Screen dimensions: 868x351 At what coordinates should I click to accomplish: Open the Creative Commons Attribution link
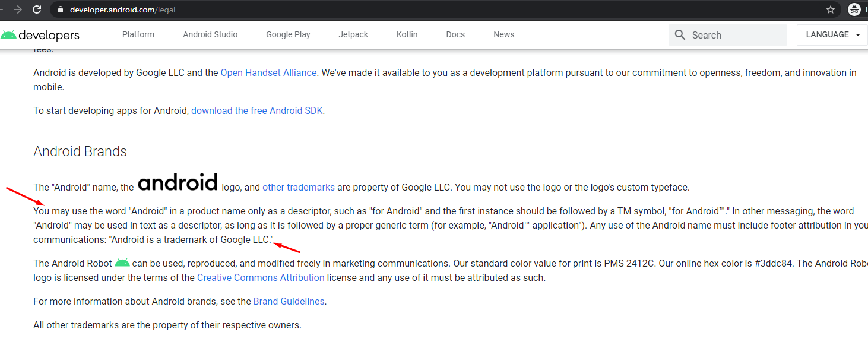tap(261, 277)
